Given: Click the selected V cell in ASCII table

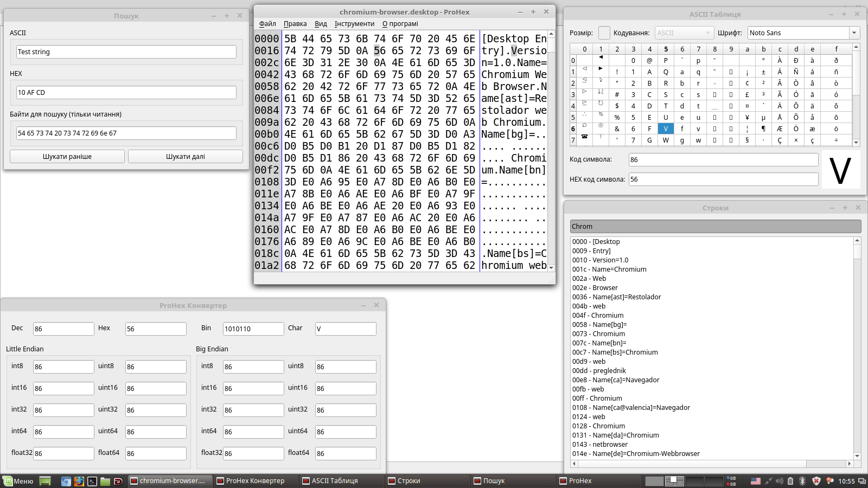Looking at the screenshot, I should pyautogui.click(x=666, y=129).
